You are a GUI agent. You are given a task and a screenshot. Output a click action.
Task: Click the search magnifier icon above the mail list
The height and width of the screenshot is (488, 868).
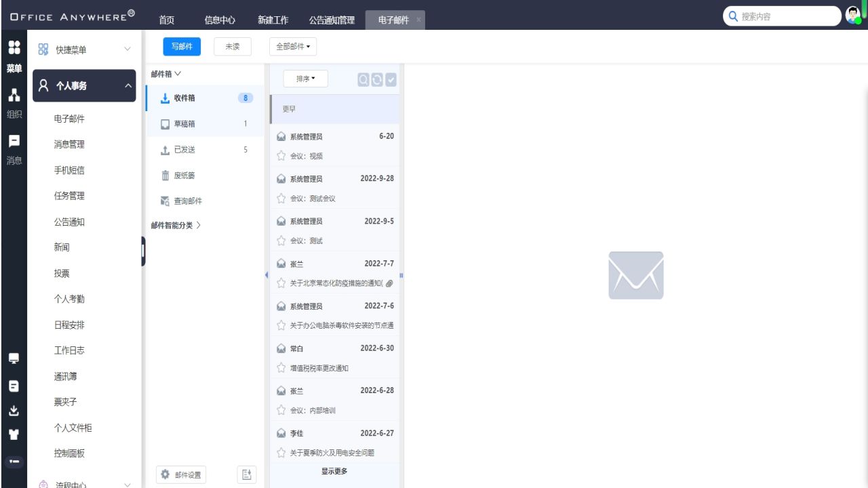[363, 79]
